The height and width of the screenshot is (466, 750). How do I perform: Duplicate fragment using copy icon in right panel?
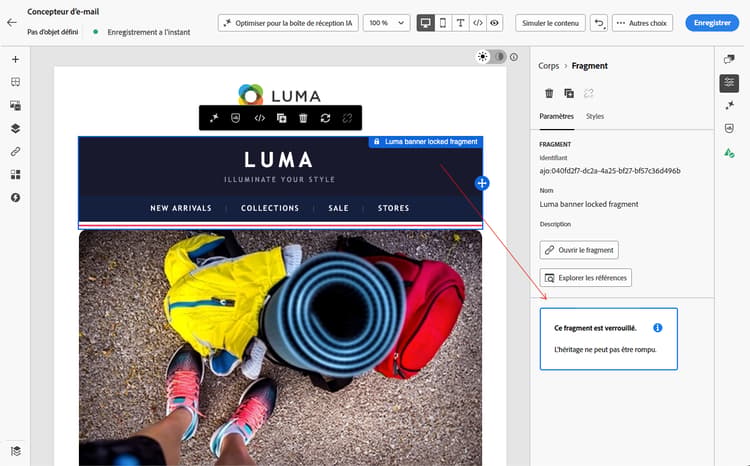(569, 93)
